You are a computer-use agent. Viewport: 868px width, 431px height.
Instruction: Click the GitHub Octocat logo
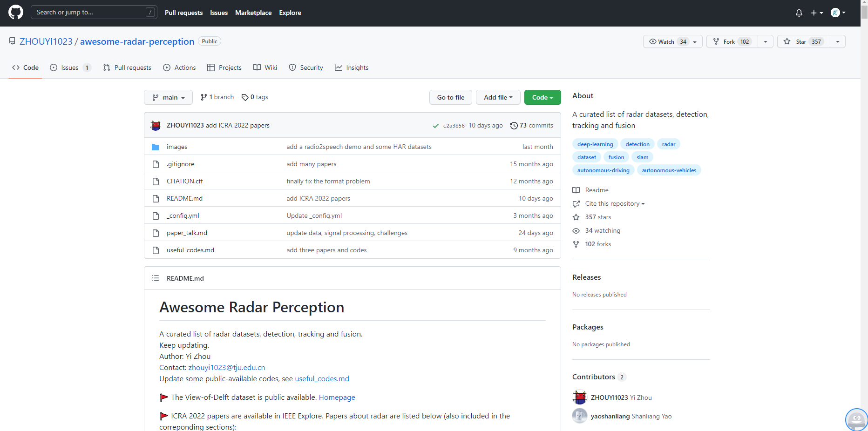[x=16, y=13]
